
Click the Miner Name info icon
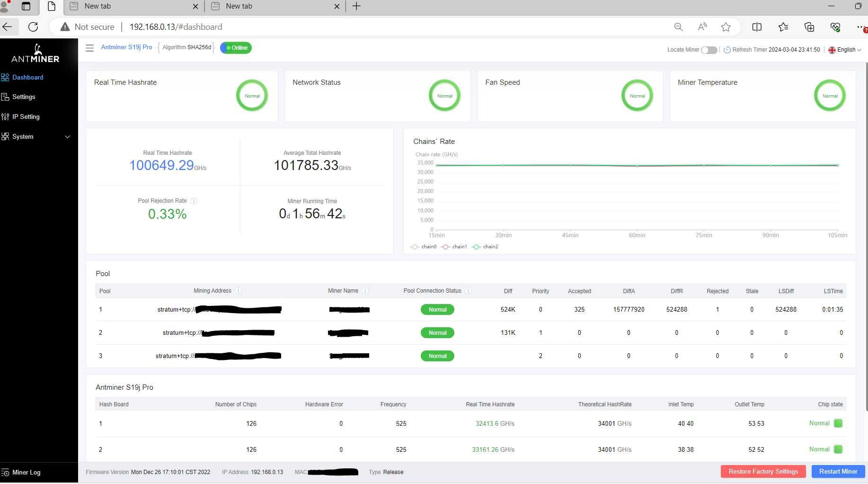(x=365, y=291)
